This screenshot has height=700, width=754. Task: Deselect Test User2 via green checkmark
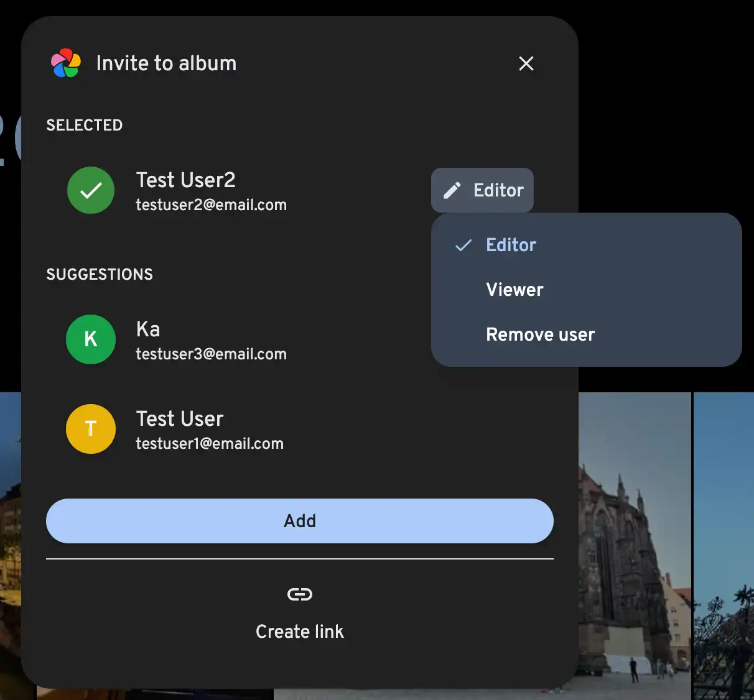click(x=91, y=190)
